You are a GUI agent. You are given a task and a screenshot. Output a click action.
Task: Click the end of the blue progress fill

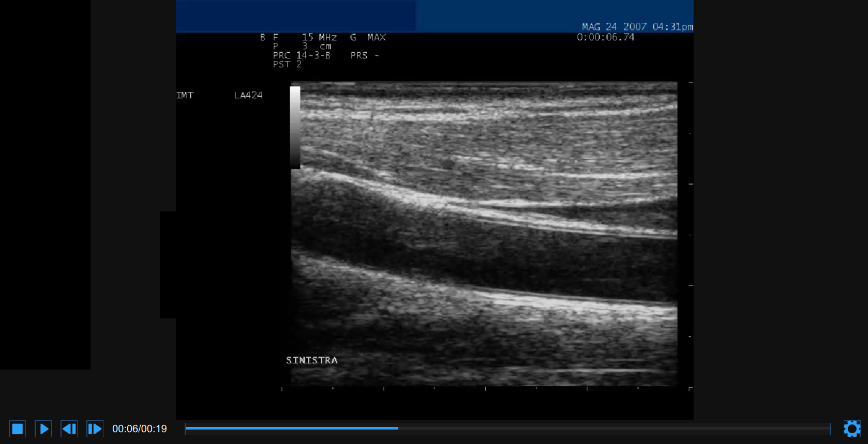click(x=397, y=428)
